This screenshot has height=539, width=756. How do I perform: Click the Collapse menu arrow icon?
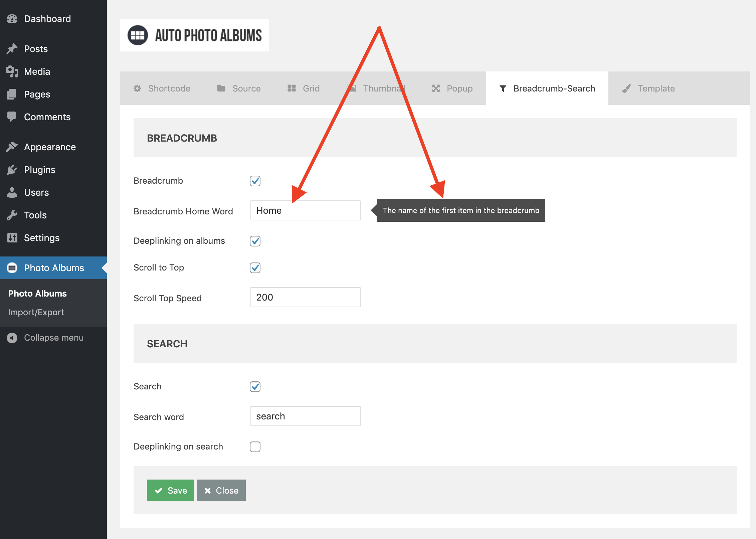12,338
